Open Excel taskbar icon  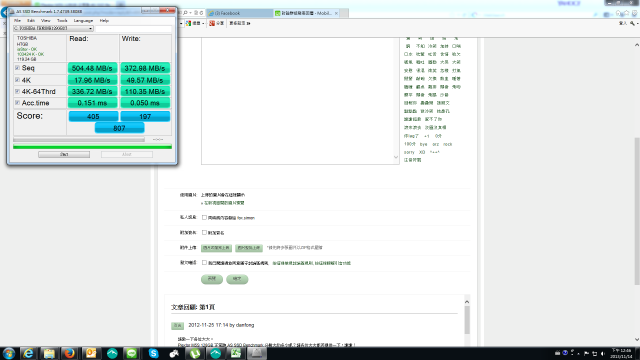(x=236, y=353)
